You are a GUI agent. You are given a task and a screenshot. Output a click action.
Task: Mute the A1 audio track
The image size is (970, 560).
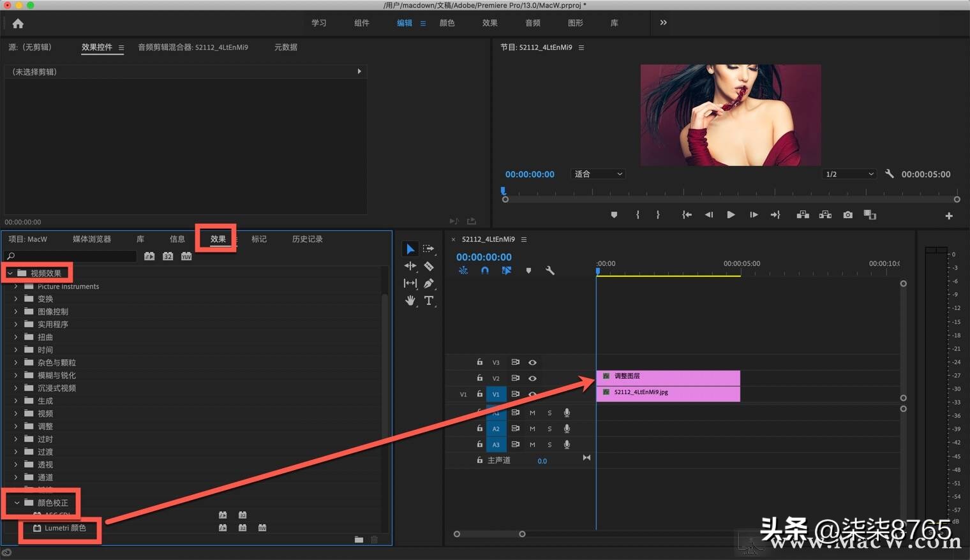click(x=532, y=413)
